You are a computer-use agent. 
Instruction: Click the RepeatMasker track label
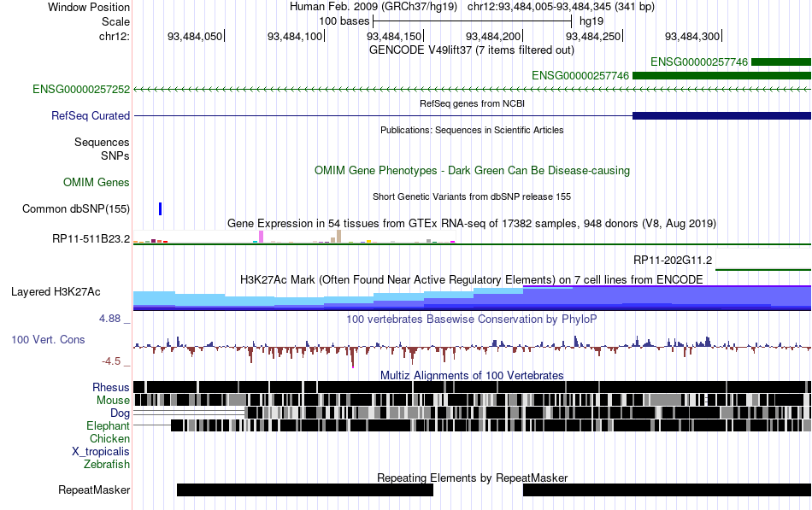click(x=94, y=489)
